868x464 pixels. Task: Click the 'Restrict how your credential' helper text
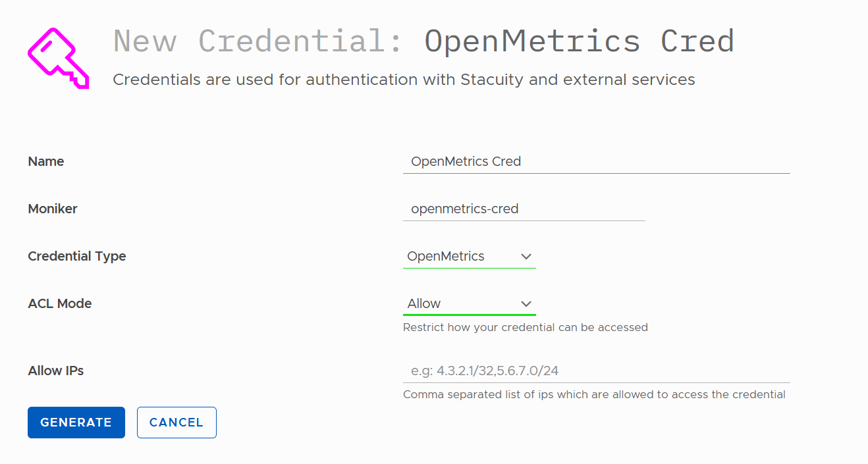point(526,327)
